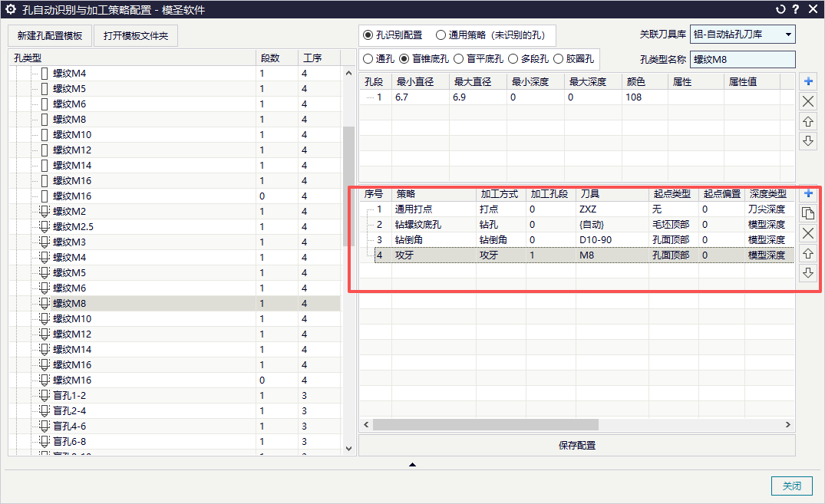
Task: Click icon beside 螺纹M3 row
Action: point(45,242)
